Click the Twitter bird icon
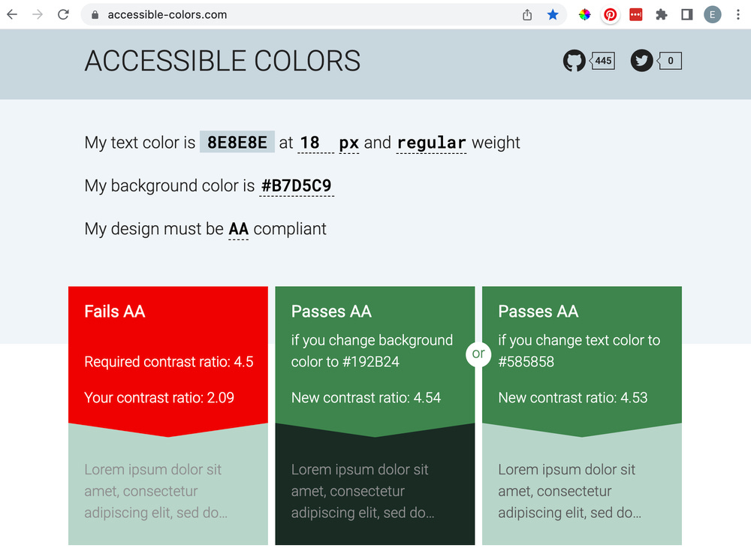The width and height of the screenshot is (751, 560). [641, 61]
